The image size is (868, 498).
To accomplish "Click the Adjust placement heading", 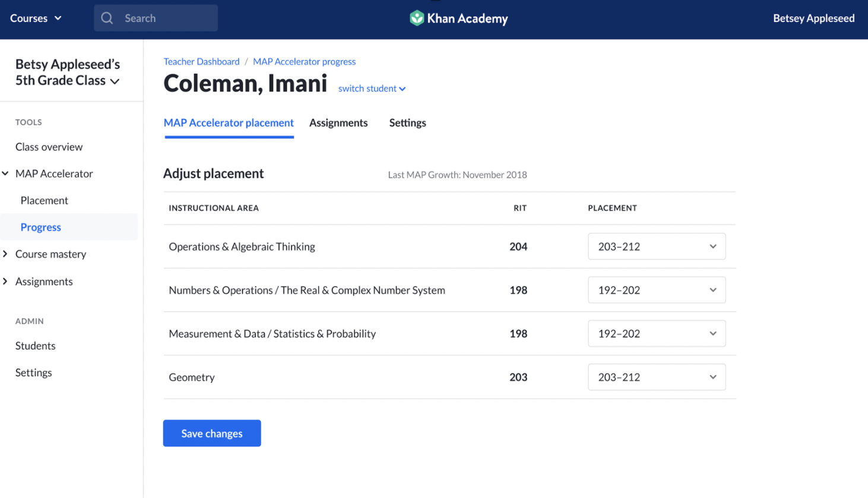I will (x=213, y=174).
